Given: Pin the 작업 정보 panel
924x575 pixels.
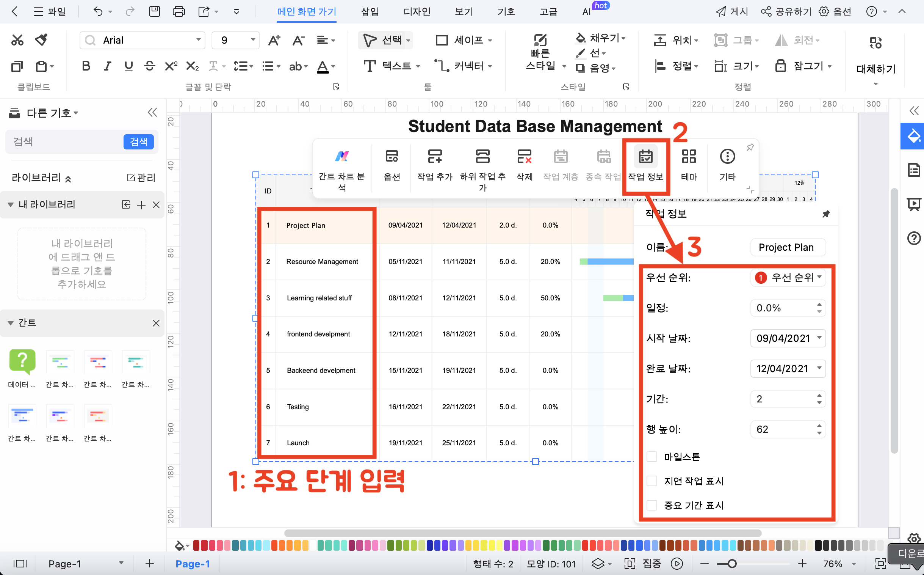Looking at the screenshot, I should pos(826,214).
